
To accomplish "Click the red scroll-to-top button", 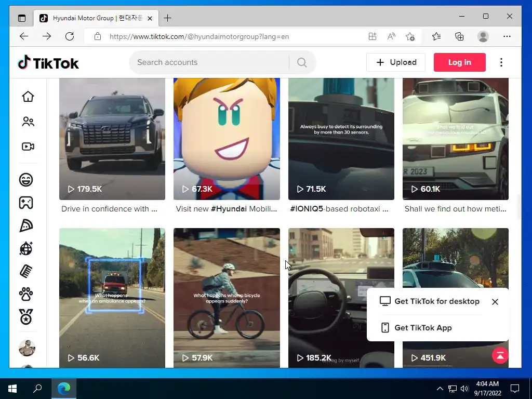I will [x=500, y=355].
